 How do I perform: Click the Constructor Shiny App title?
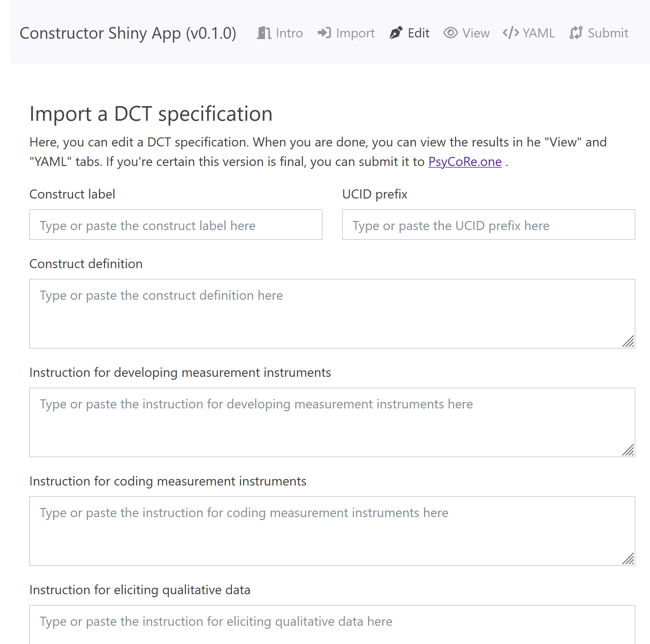pos(128,33)
